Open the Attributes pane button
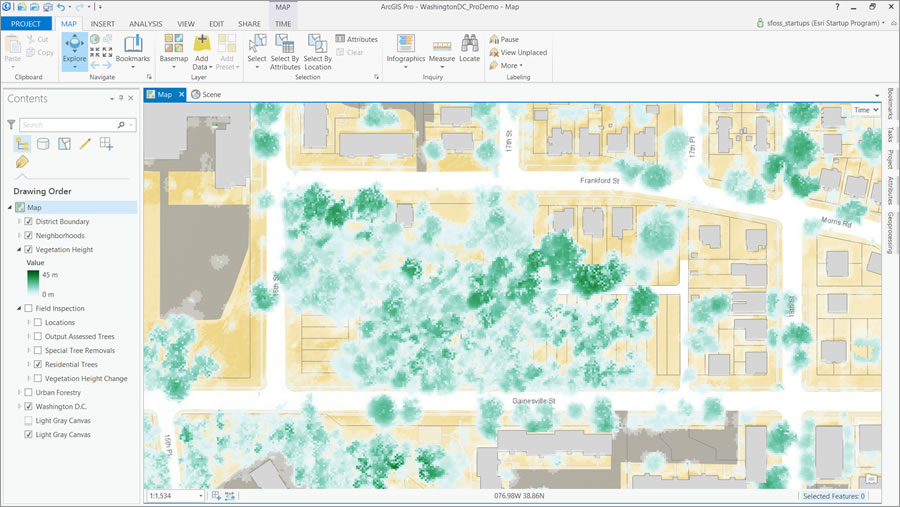This screenshot has width=900, height=507. [x=356, y=39]
